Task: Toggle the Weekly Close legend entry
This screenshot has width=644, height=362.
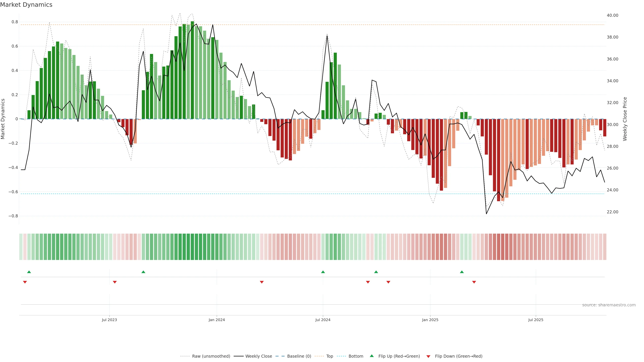Action: tap(258, 356)
